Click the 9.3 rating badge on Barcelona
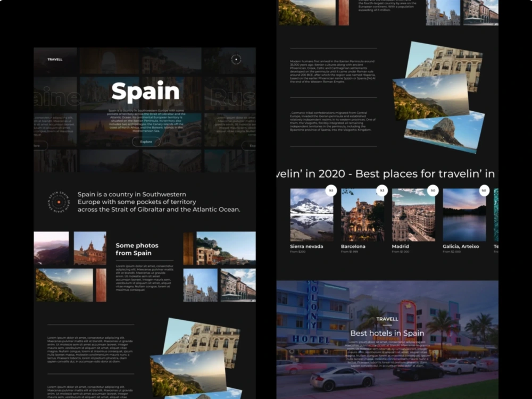Viewport: 532px width, 399px height. (381, 190)
